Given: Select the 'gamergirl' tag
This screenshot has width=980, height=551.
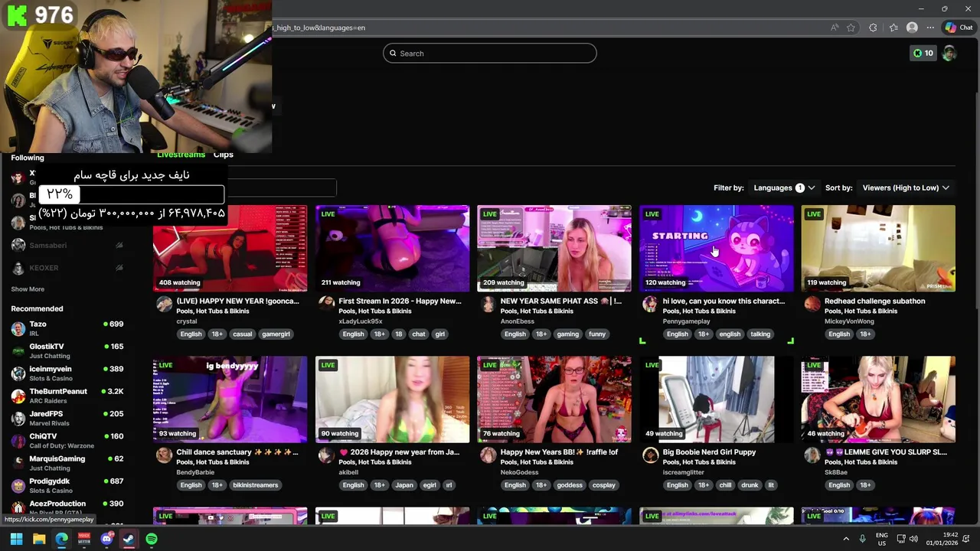Looking at the screenshot, I should tap(276, 334).
